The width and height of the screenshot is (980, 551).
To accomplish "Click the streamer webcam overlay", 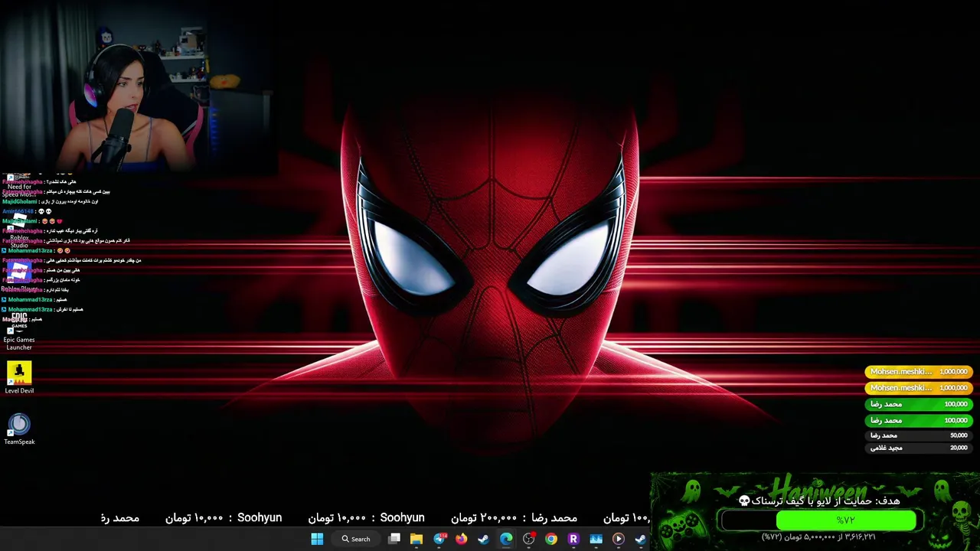I will coord(138,86).
